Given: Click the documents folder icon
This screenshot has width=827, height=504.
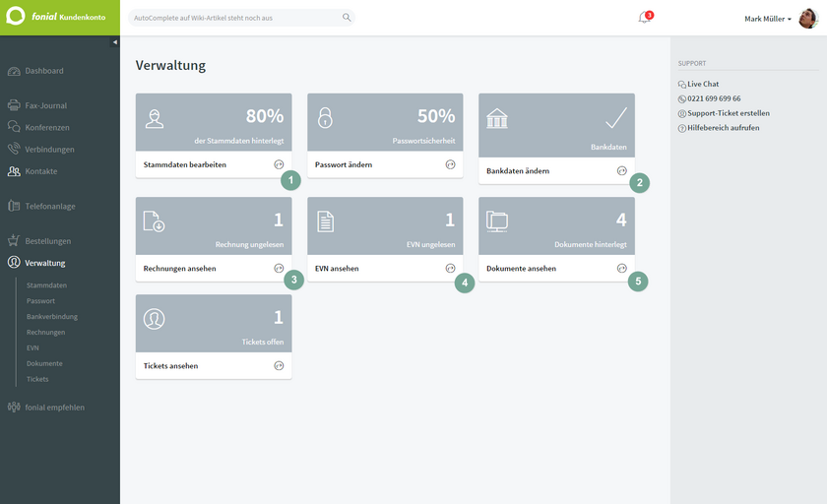Looking at the screenshot, I should 497,221.
